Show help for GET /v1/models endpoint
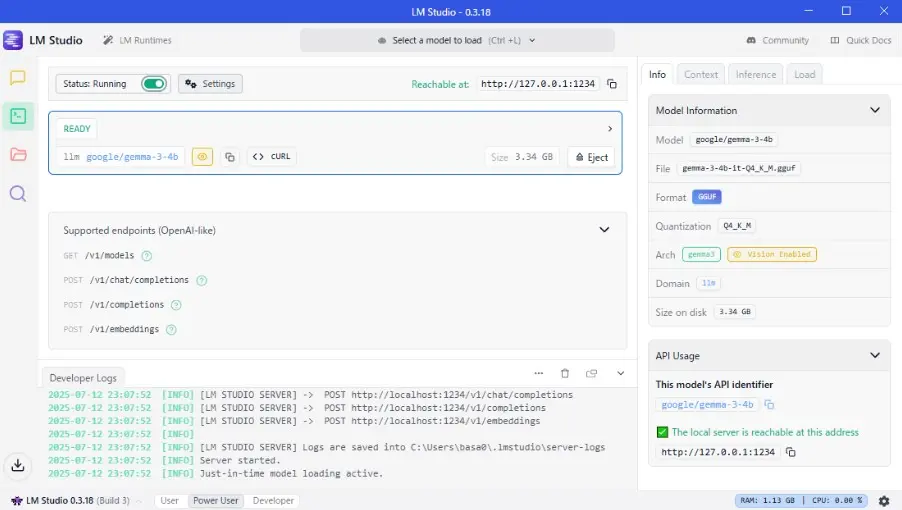This screenshot has width=902, height=510. point(147,256)
